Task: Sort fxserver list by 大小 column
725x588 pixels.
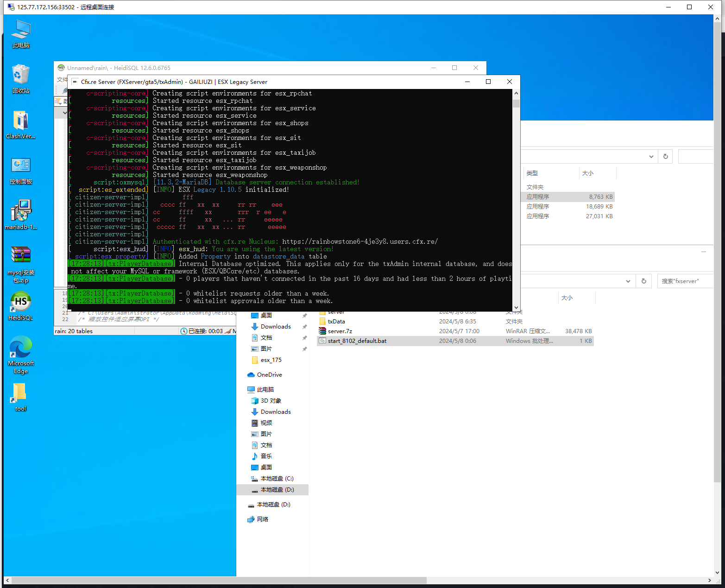Action: 567,297
